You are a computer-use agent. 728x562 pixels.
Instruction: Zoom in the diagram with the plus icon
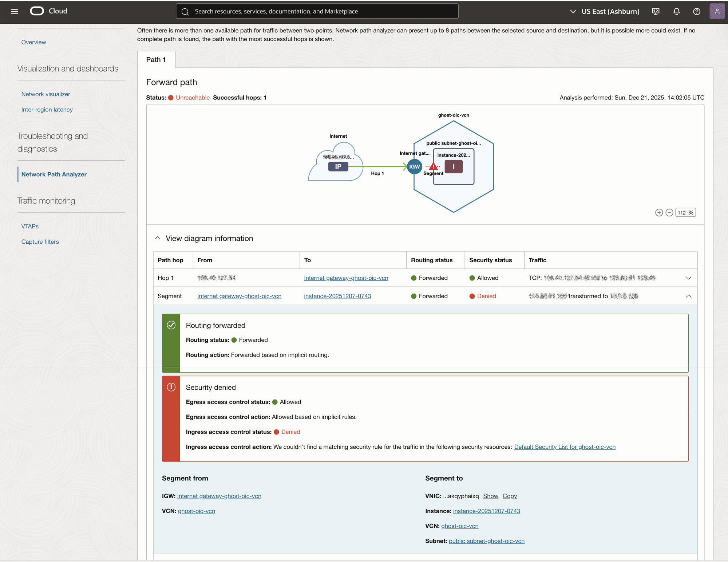(659, 213)
